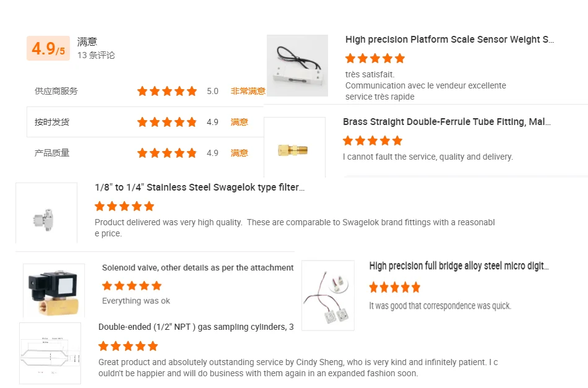Image resolution: width=588 pixels, height=388 pixels.
Task: Click stars under Brass Straight Tube Fitting
Action: [x=372, y=140]
